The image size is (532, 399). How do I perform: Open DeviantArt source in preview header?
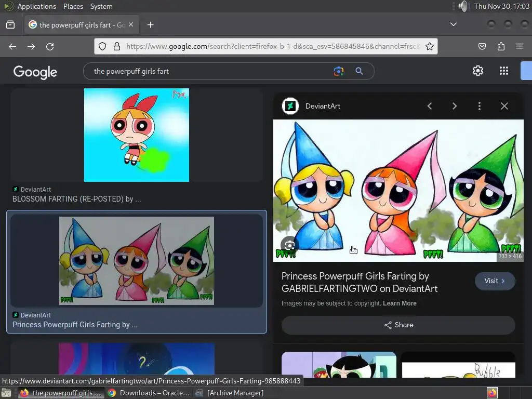(323, 106)
